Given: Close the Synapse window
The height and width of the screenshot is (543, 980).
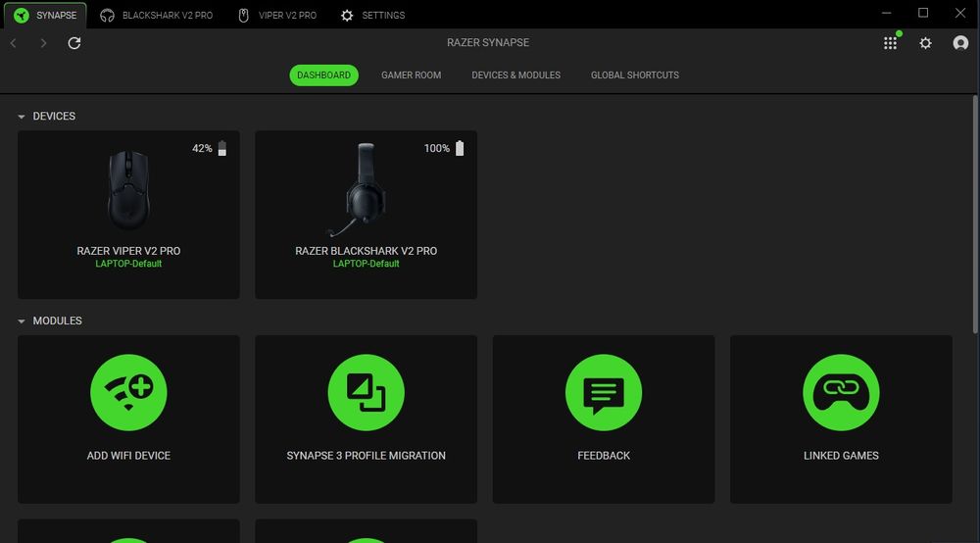Looking at the screenshot, I should (x=960, y=13).
